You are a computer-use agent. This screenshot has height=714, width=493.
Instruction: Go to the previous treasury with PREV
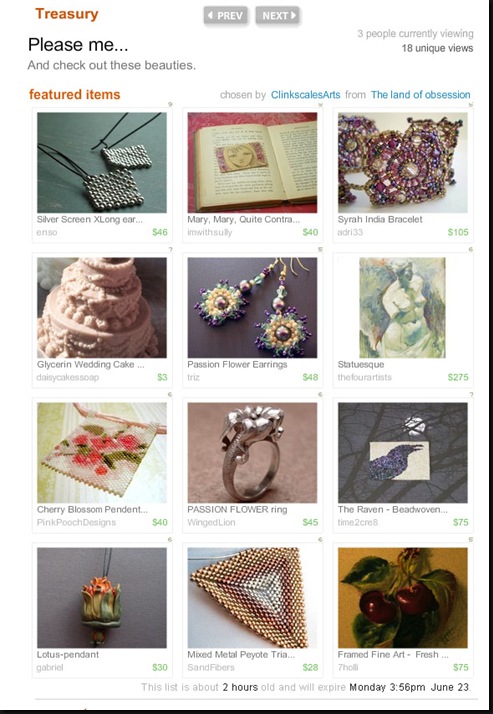tap(226, 15)
